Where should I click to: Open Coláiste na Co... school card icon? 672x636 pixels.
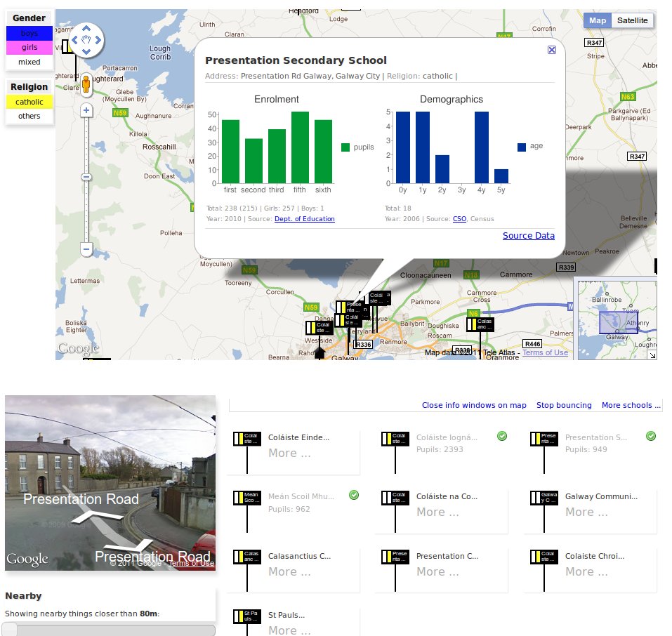click(x=395, y=498)
